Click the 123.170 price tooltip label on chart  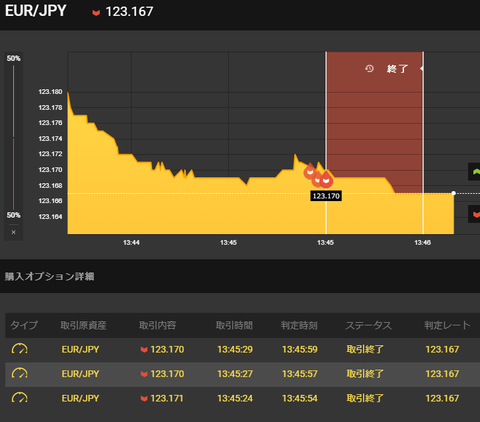(326, 196)
